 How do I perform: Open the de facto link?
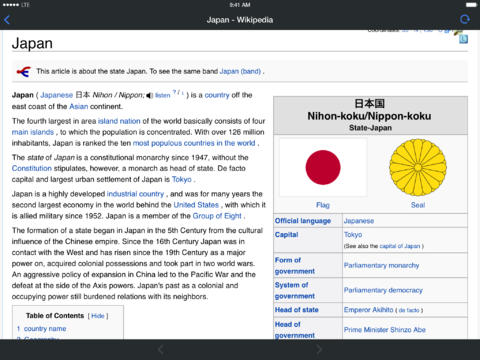click(409, 310)
